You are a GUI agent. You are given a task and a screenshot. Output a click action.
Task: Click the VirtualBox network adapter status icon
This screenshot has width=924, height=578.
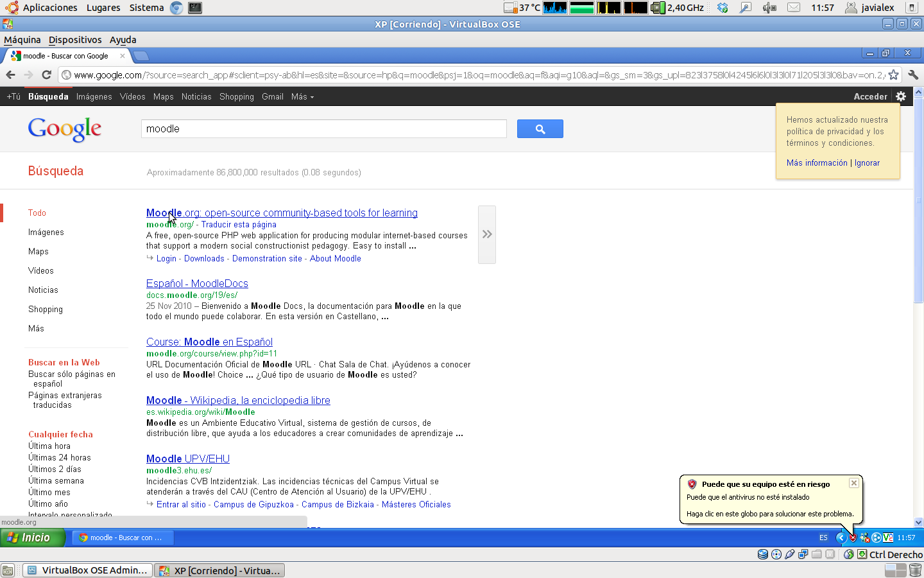tap(803, 554)
